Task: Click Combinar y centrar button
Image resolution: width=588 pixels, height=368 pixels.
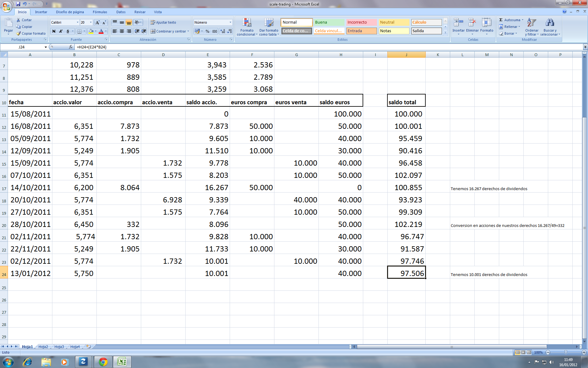Action: [x=168, y=31]
